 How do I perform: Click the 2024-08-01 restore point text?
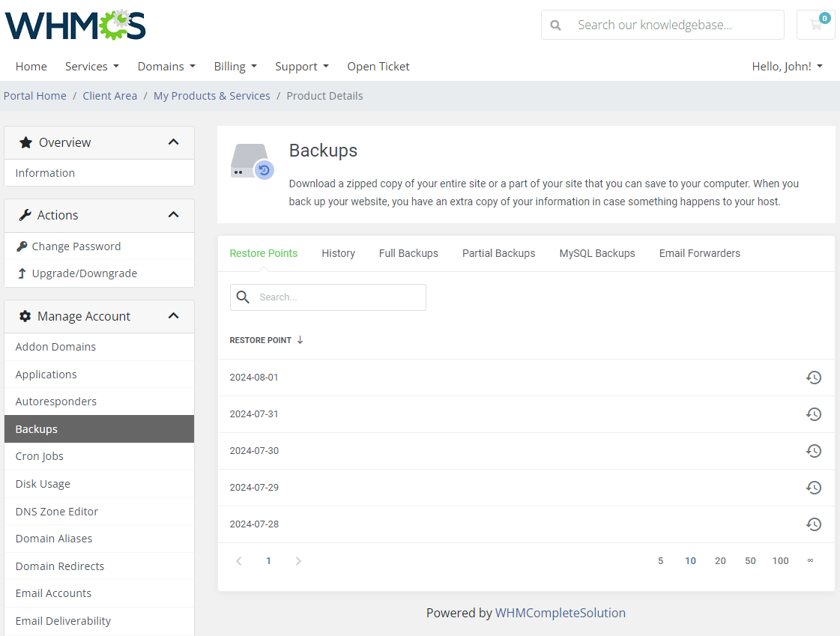pos(254,378)
